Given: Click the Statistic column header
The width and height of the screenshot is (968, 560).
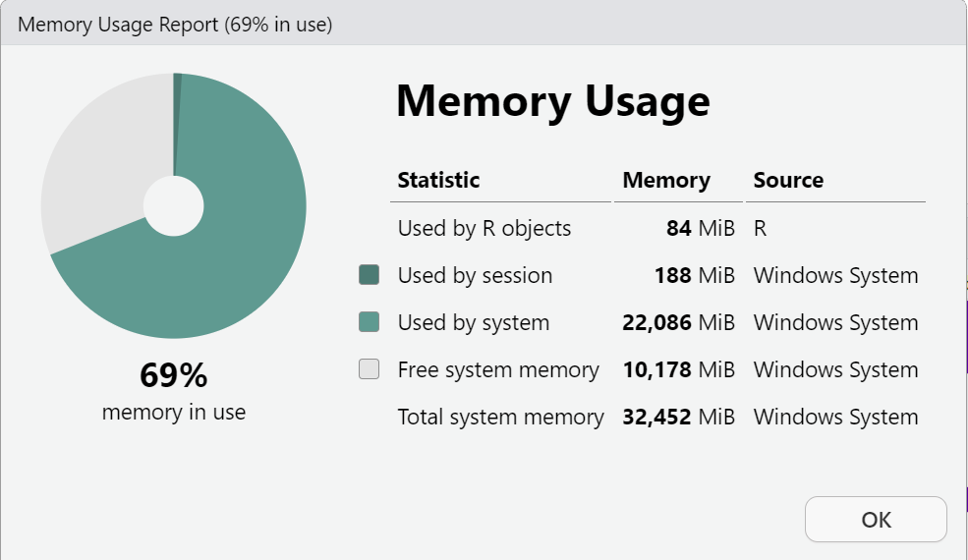Looking at the screenshot, I should pos(438,181).
